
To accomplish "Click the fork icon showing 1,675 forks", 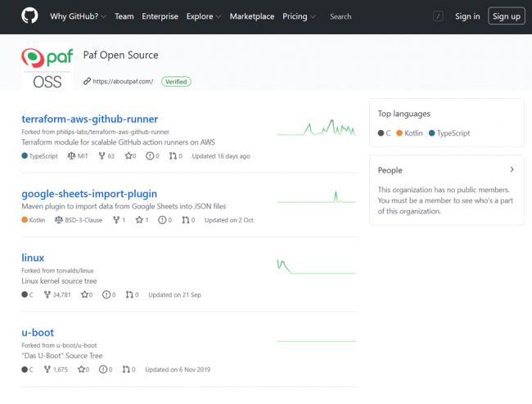I will tap(47, 370).
